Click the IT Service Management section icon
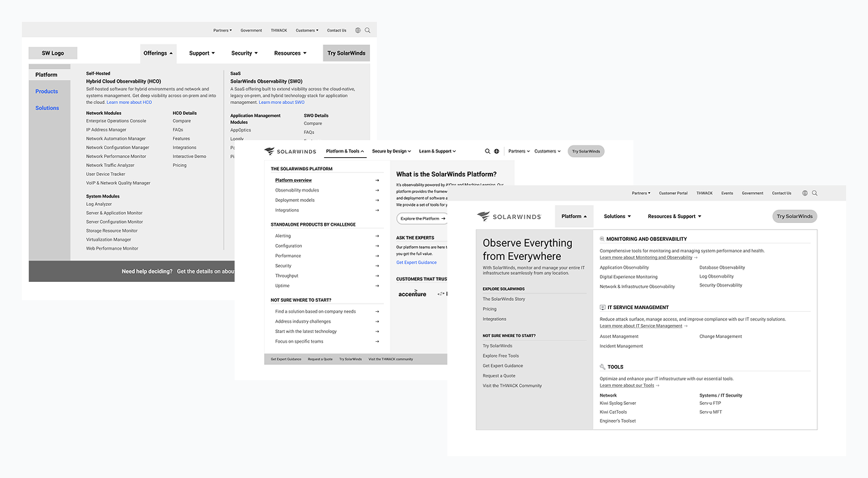The height and width of the screenshot is (478, 868). [603, 307]
